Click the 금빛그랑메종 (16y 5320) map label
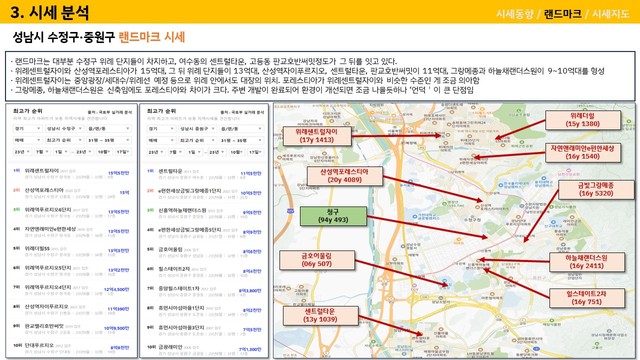Image resolution: width=640 pixels, height=360 pixels. point(596,189)
